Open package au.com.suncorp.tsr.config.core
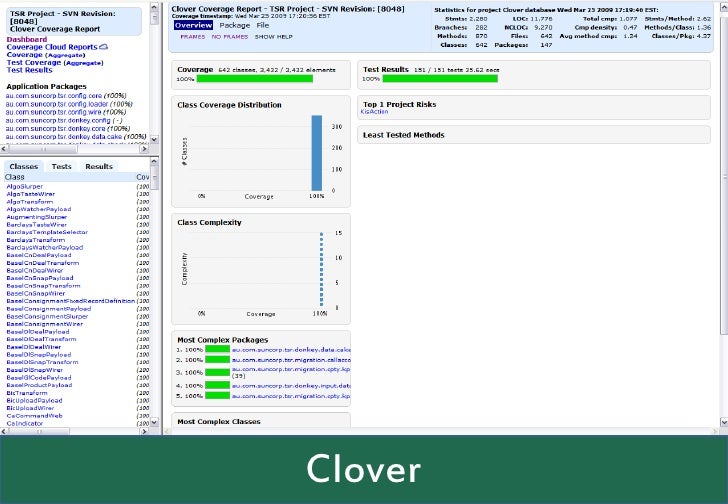728x504 pixels. (x=54, y=96)
